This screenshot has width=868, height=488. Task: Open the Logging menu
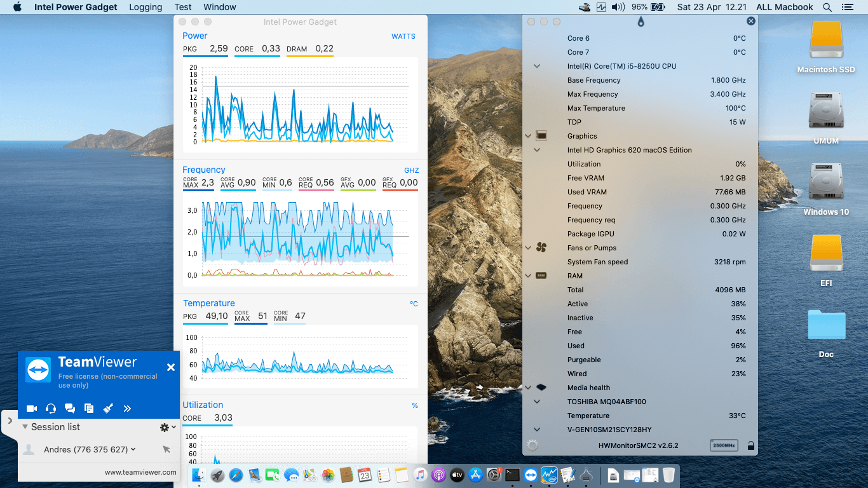point(145,7)
